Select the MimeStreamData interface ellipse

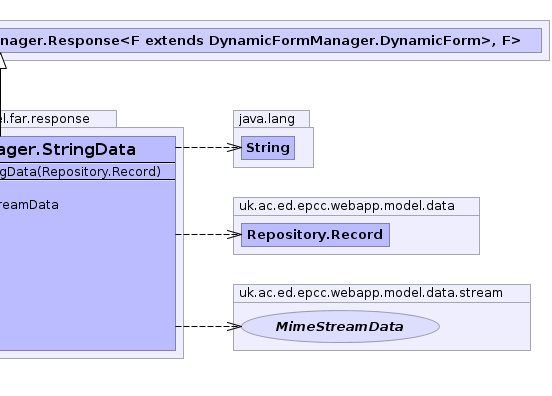pos(340,327)
